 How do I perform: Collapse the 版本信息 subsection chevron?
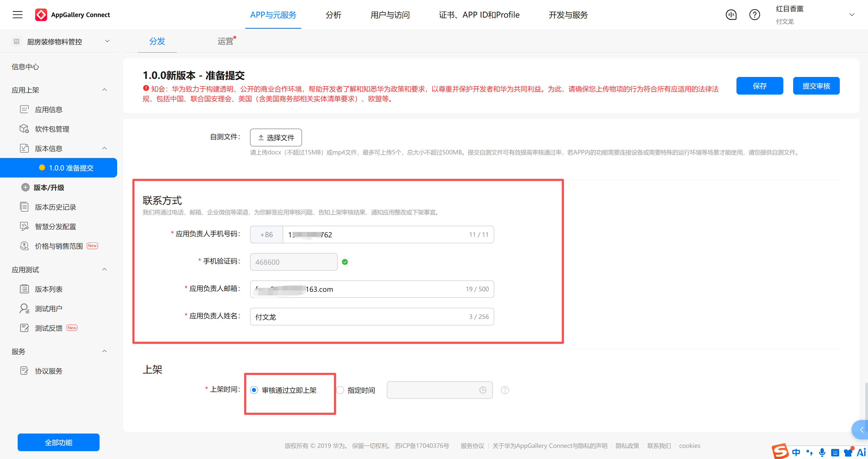point(104,148)
